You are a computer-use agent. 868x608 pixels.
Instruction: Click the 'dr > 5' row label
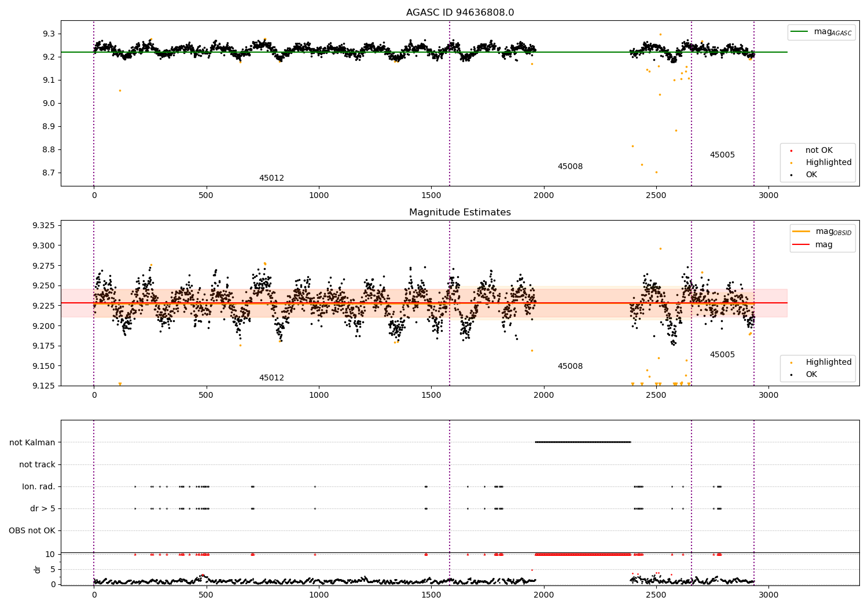point(43,508)
